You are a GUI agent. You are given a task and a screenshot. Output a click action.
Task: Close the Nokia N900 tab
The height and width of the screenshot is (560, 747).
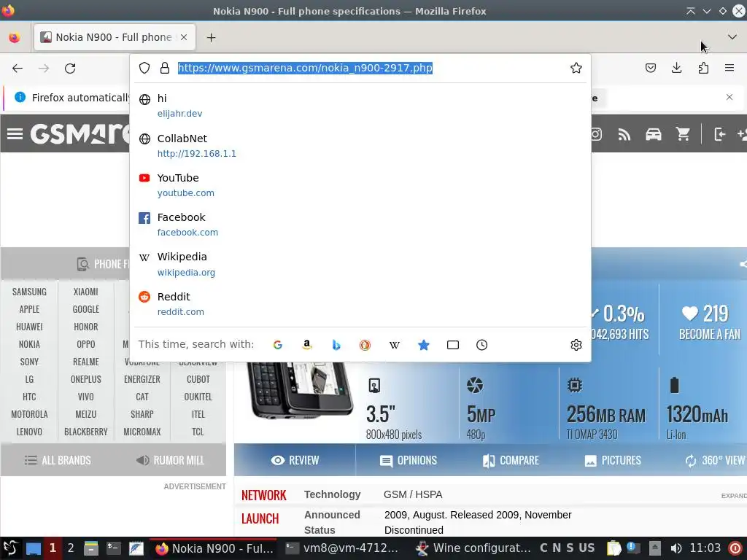[x=184, y=37]
